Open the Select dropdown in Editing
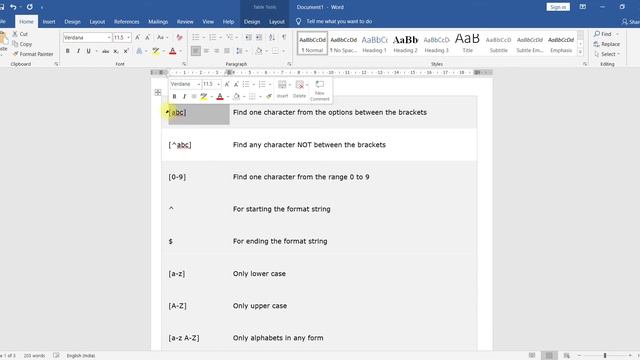640x360 pixels. pyautogui.click(x=607, y=54)
